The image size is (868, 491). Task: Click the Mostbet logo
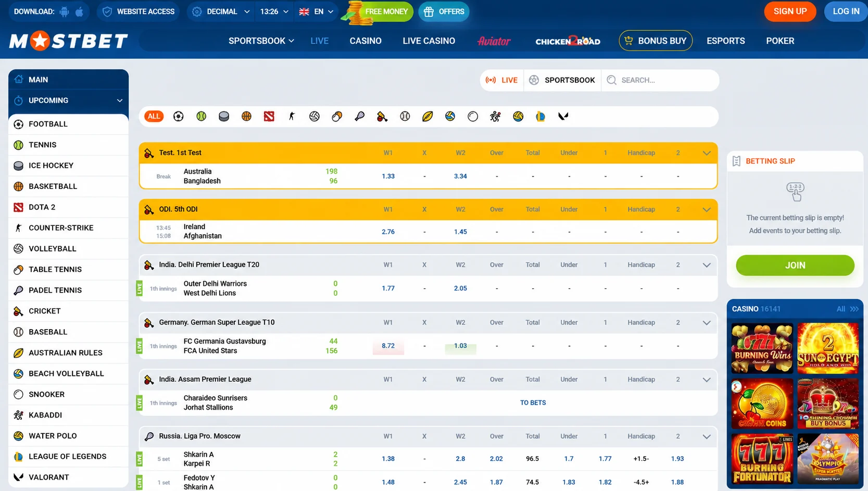coord(68,41)
